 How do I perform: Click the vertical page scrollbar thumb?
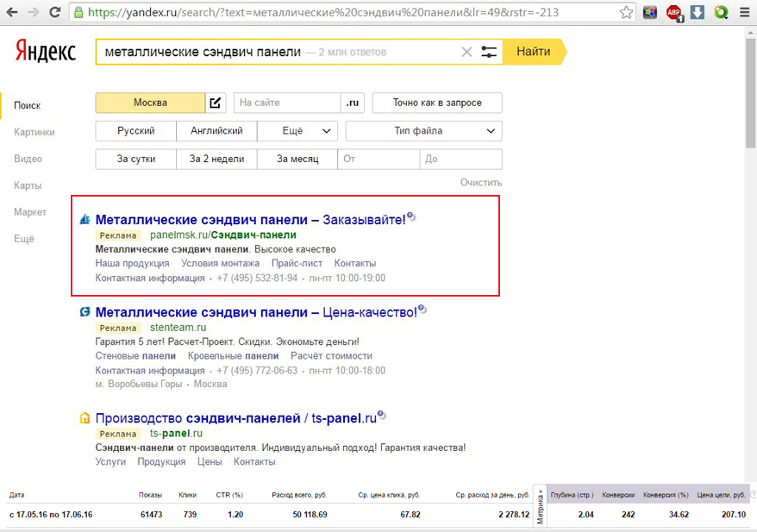(x=751, y=91)
